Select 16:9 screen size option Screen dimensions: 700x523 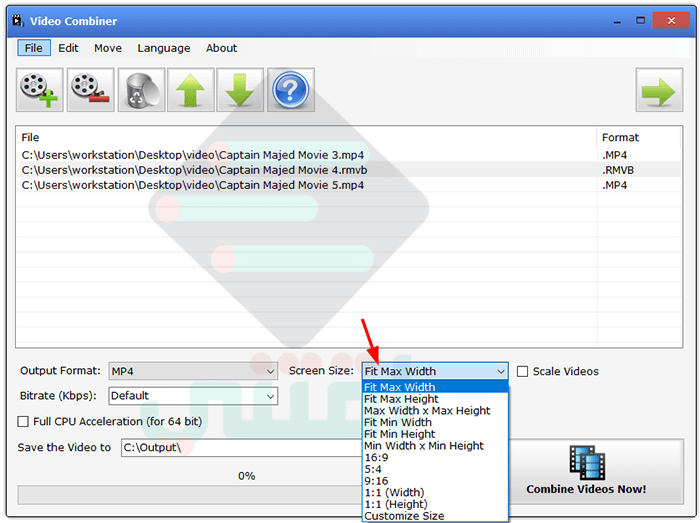[435, 457]
